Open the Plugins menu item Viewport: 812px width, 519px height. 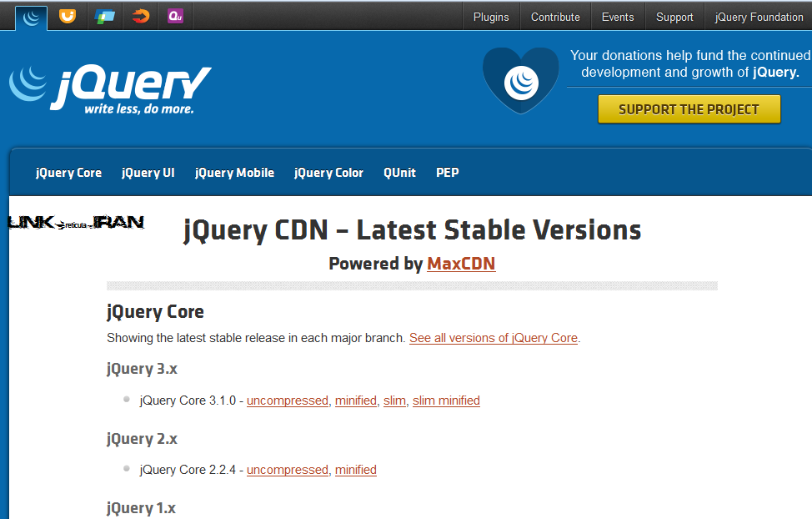tap(491, 18)
